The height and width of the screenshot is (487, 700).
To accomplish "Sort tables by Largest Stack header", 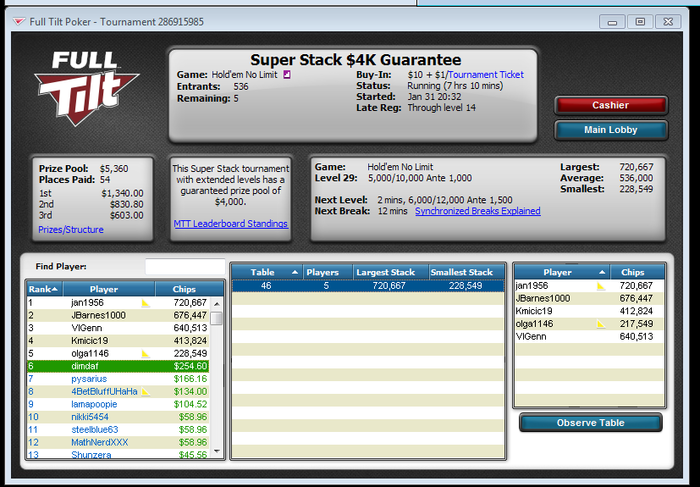I will pos(391,272).
